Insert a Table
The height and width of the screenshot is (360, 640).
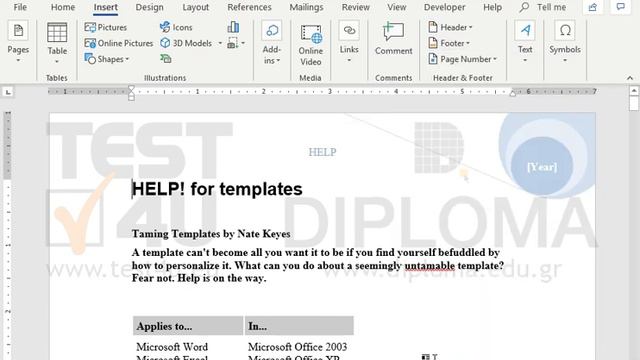(57, 42)
